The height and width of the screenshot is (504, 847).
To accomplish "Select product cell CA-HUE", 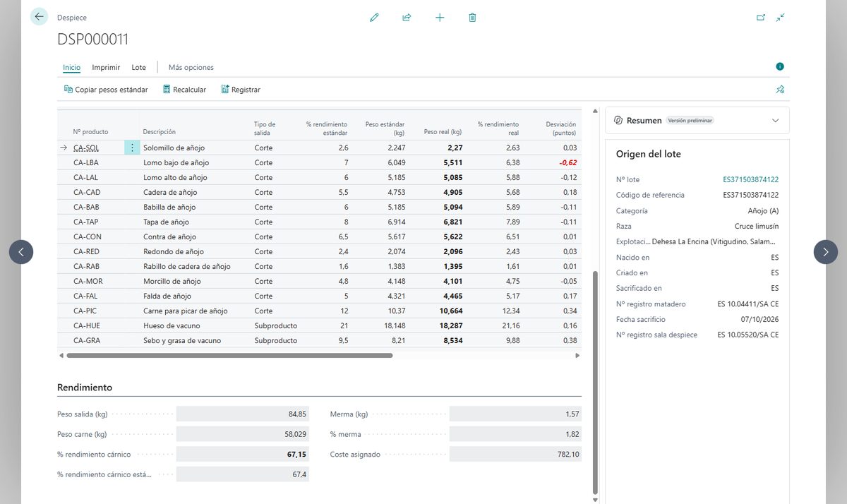I will coord(87,326).
